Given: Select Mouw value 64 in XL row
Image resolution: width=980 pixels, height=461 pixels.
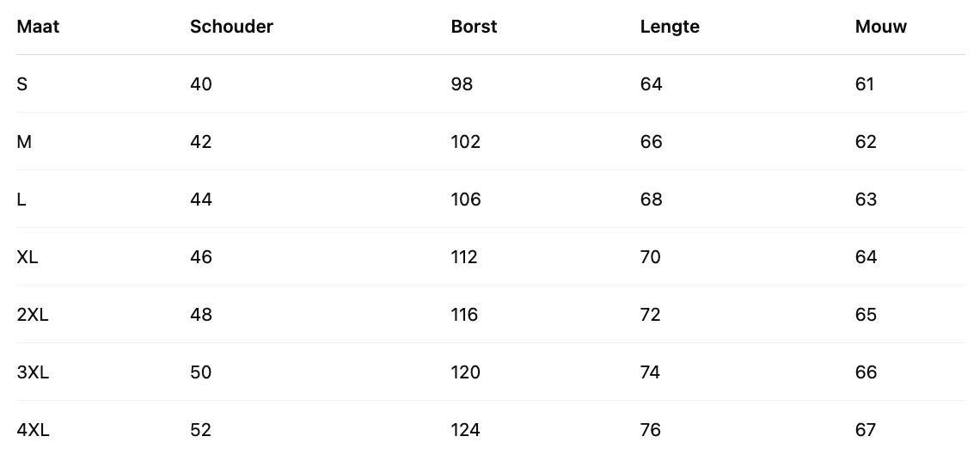Looking at the screenshot, I should (x=866, y=257).
